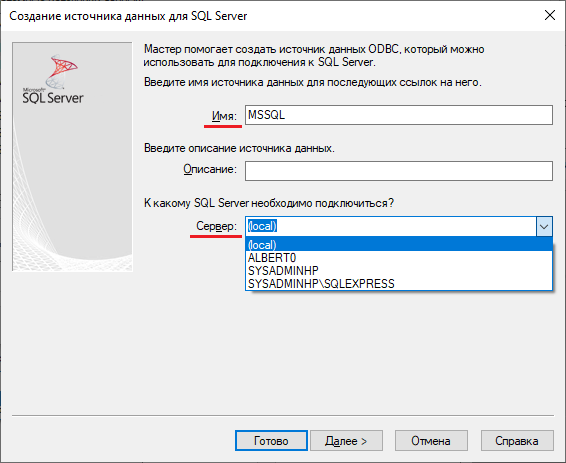Click the Сервер label

click(217, 226)
